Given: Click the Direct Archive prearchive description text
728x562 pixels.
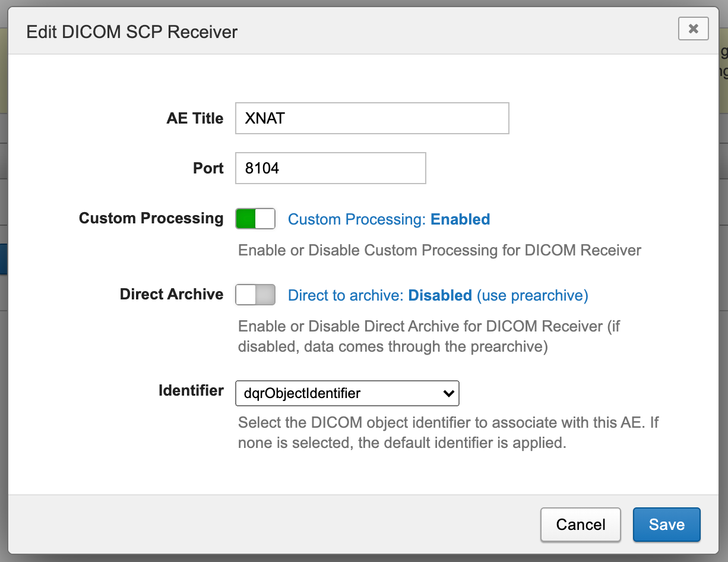Looking at the screenshot, I should click(x=429, y=336).
